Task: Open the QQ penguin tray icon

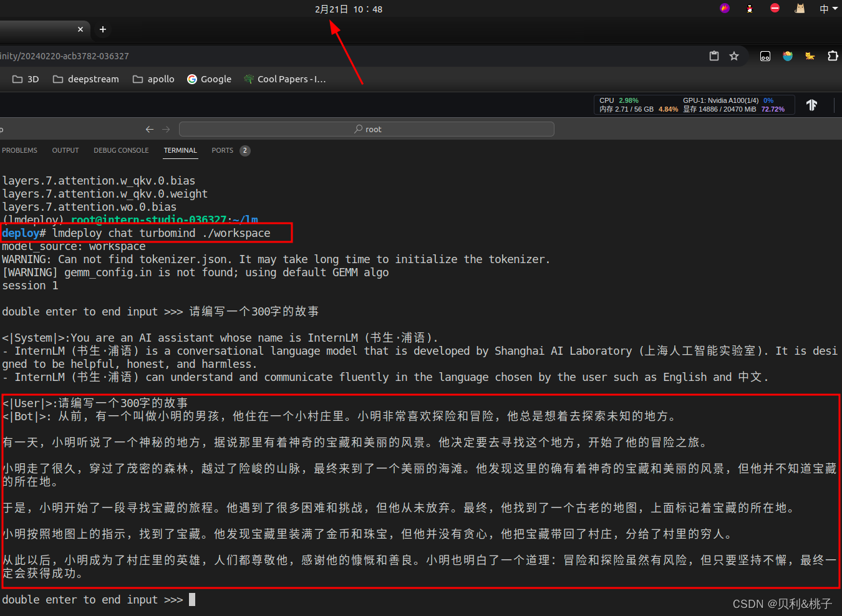Action: point(750,9)
